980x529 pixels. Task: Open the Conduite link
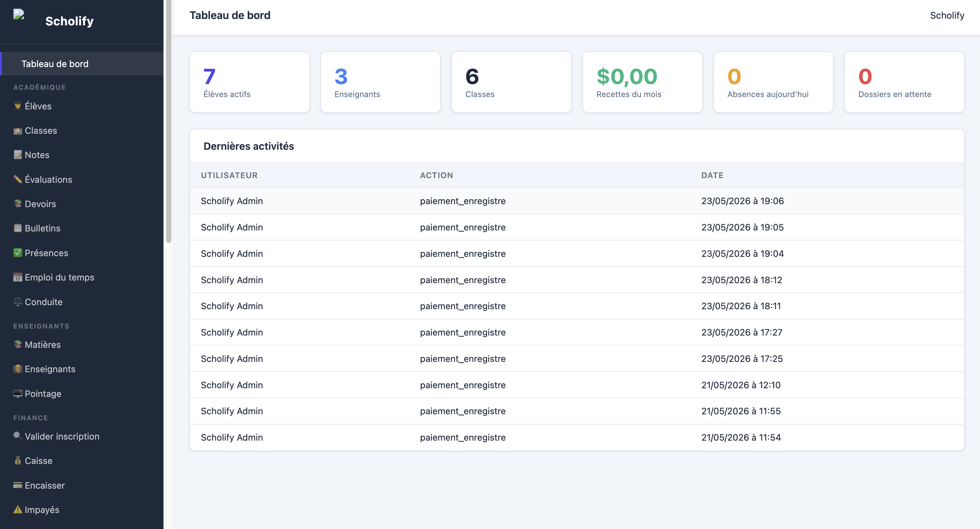coord(82,302)
